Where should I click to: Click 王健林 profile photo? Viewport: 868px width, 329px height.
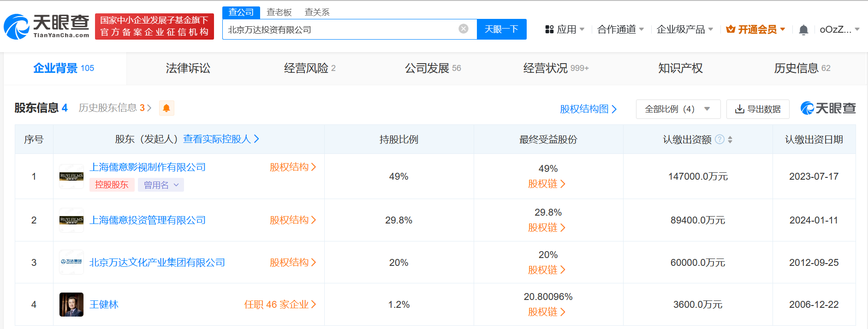71,305
